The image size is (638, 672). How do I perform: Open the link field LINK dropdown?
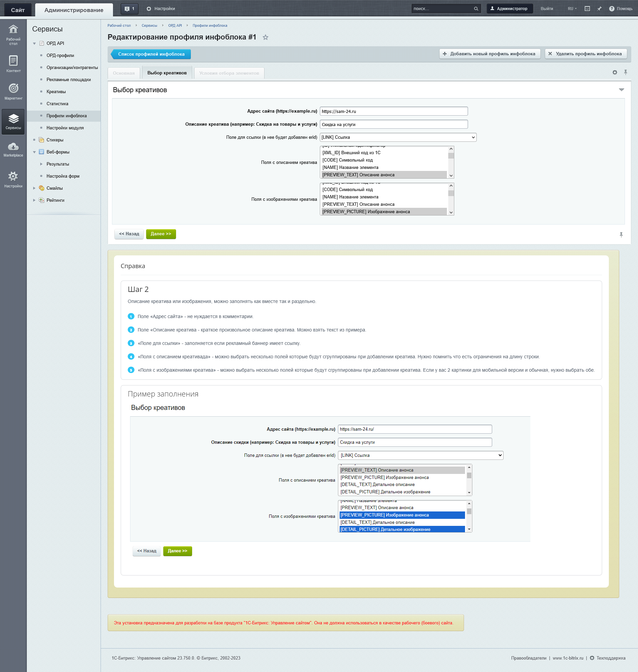[398, 137]
